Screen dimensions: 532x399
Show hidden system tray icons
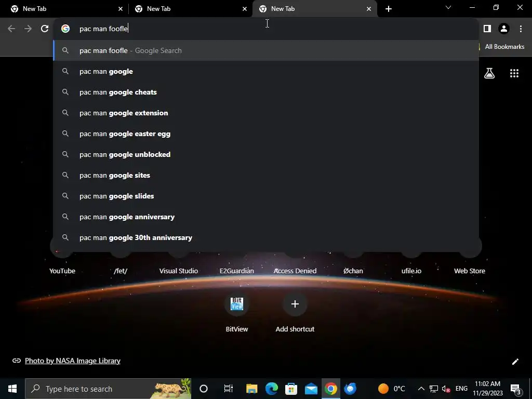click(421, 389)
